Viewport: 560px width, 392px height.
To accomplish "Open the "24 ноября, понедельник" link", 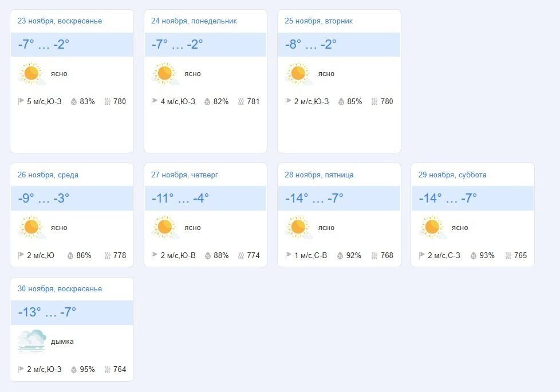I will coord(194,21).
